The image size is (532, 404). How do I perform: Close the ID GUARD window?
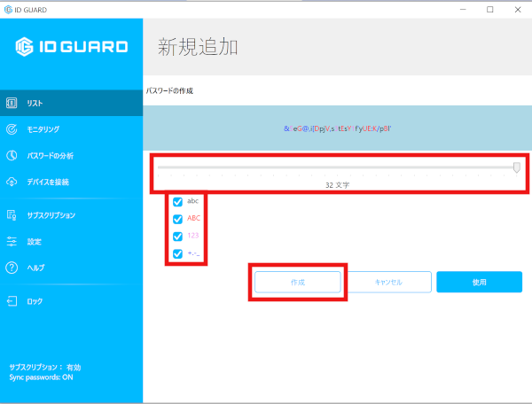coord(518,10)
